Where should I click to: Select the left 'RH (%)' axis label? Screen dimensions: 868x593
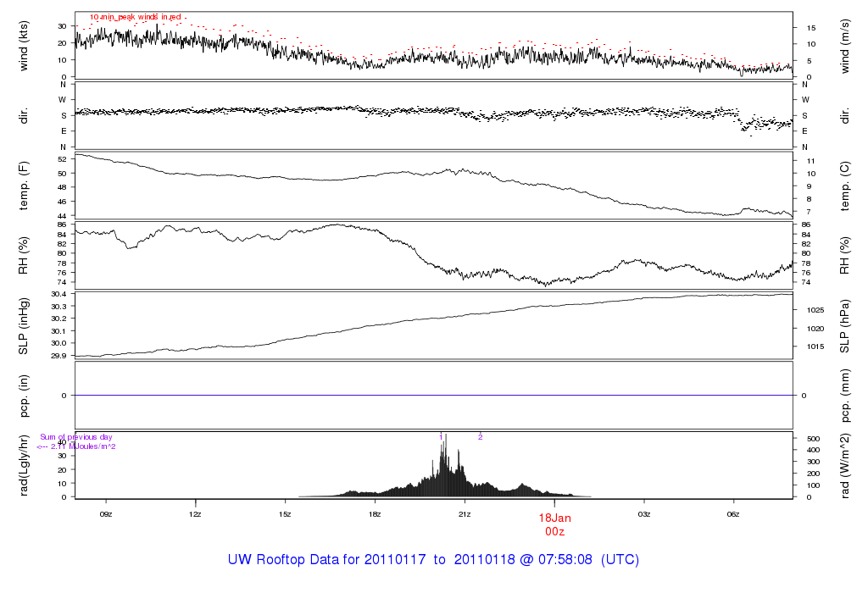pyautogui.click(x=23, y=256)
